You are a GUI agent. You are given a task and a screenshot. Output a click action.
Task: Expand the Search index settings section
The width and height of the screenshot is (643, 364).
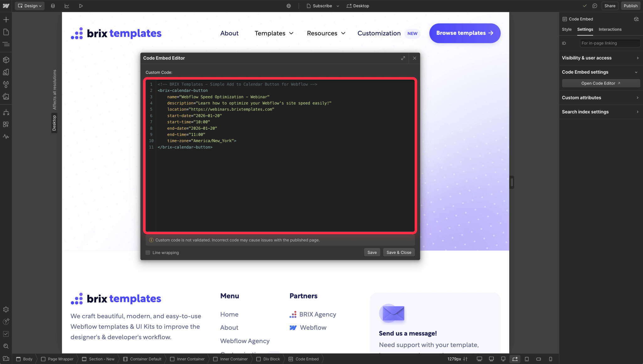(x=600, y=112)
